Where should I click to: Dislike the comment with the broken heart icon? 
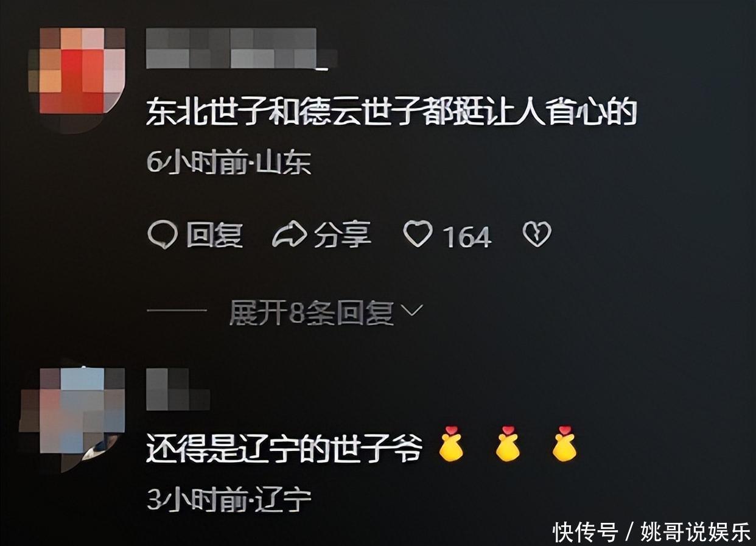[x=537, y=234]
